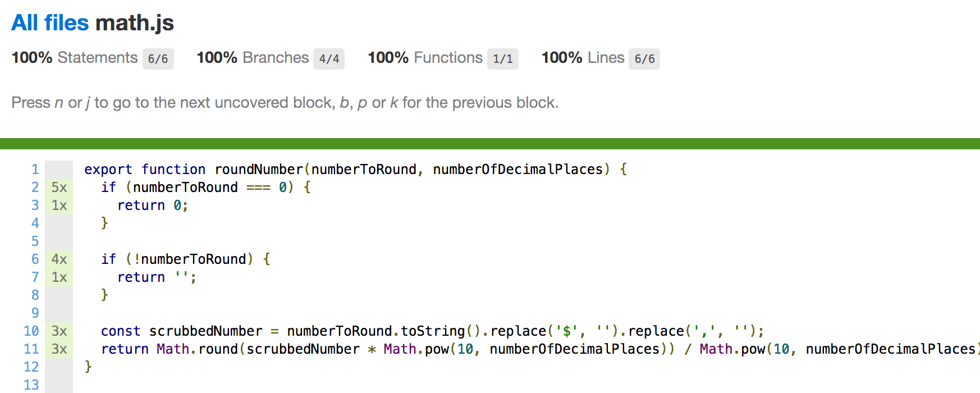This screenshot has height=393, width=980.
Task: Click the 5x hit count on line 2
Action: 59,188
